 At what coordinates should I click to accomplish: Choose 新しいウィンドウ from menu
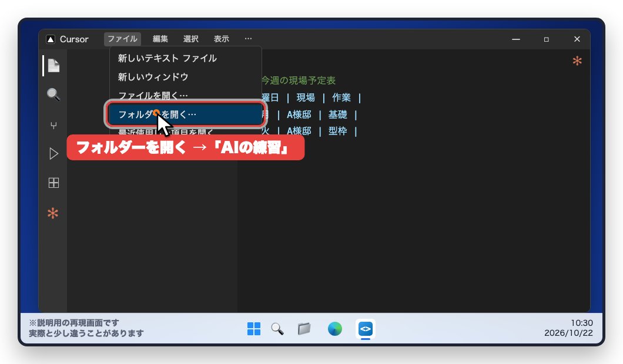(185, 77)
